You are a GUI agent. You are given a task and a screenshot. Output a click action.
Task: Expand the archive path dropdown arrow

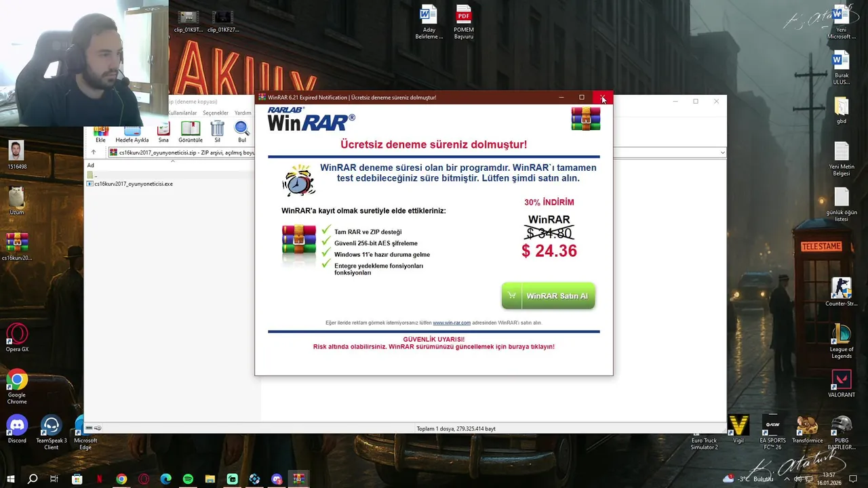(722, 152)
